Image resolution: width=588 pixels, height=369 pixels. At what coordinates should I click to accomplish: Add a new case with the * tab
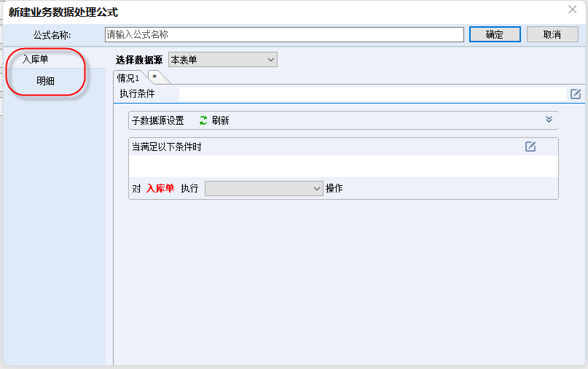[156, 77]
